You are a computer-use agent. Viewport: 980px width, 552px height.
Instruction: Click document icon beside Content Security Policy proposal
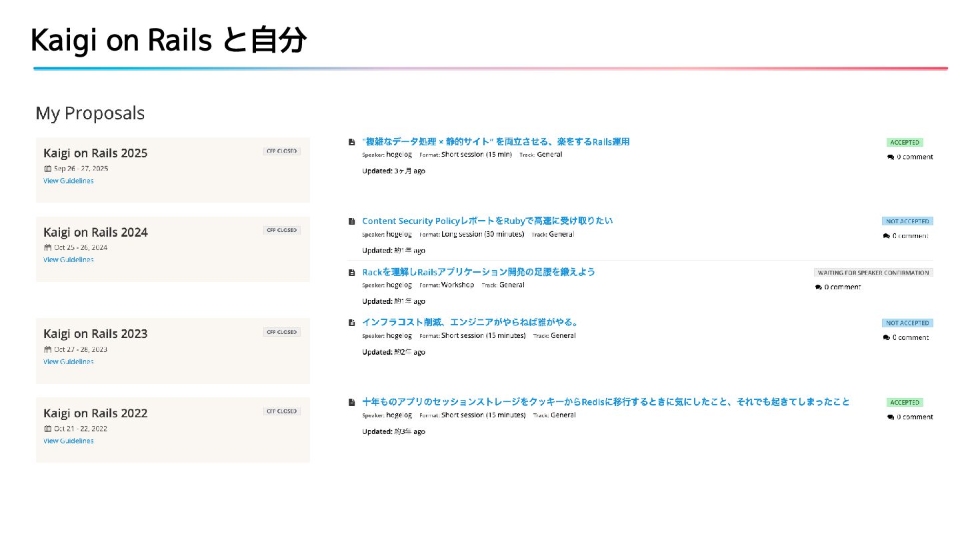(351, 221)
